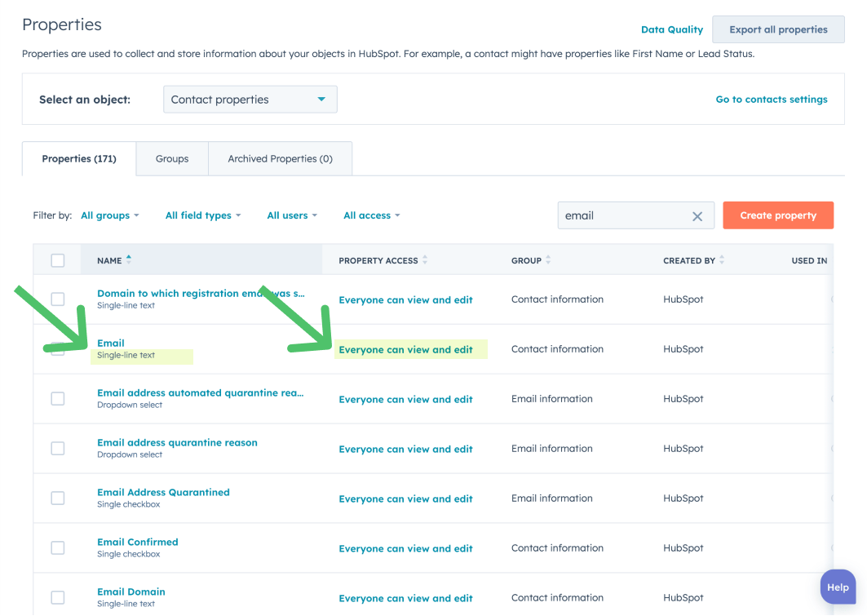Expand the All field types filter
867x616 pixels.
(x=203, y=215)
